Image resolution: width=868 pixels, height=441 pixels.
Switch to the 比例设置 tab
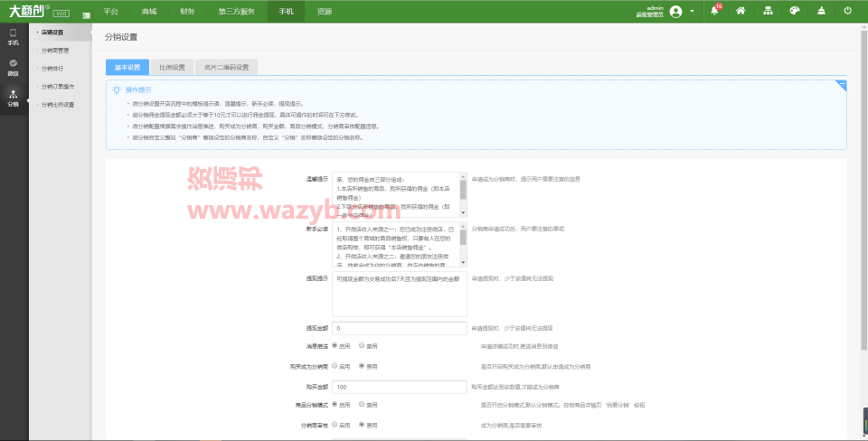pos(172,68)
